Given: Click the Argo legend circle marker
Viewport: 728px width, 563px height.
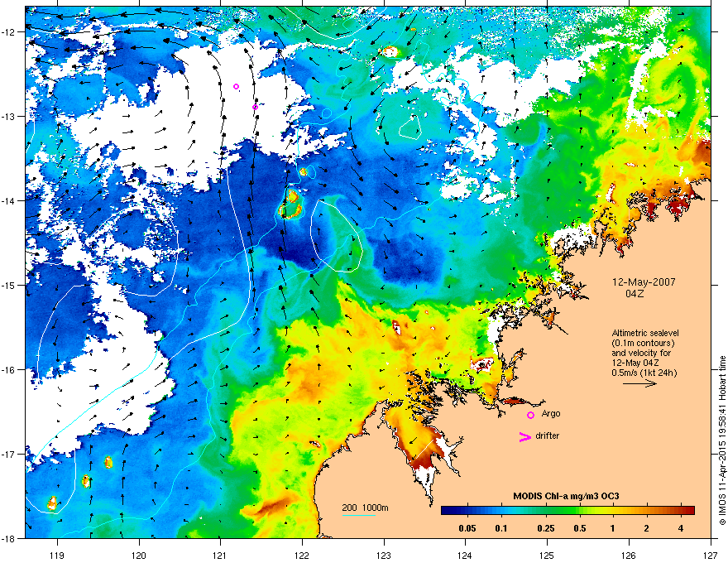Looking at the screenshot, I should pos(530,415).
